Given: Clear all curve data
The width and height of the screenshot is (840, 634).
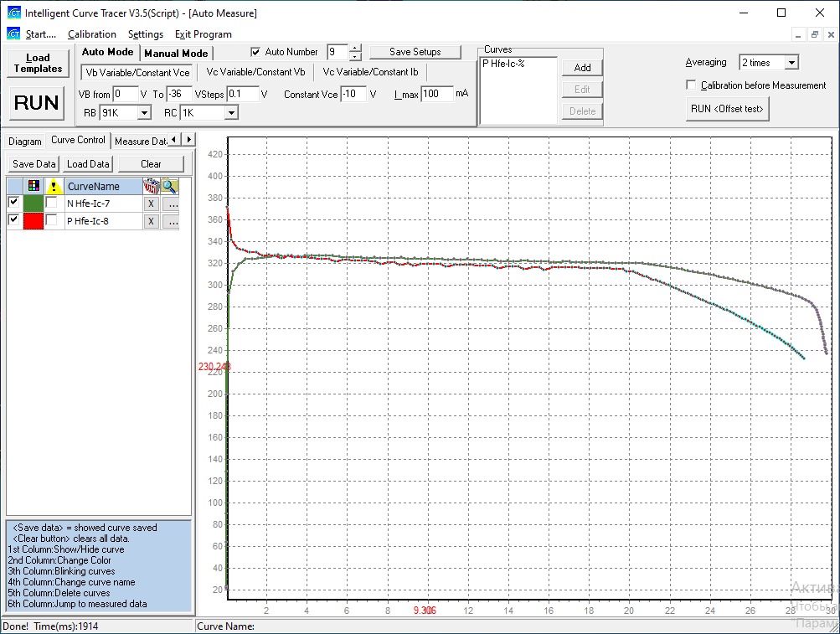Looking at the screenshot, I should (151, 164).
